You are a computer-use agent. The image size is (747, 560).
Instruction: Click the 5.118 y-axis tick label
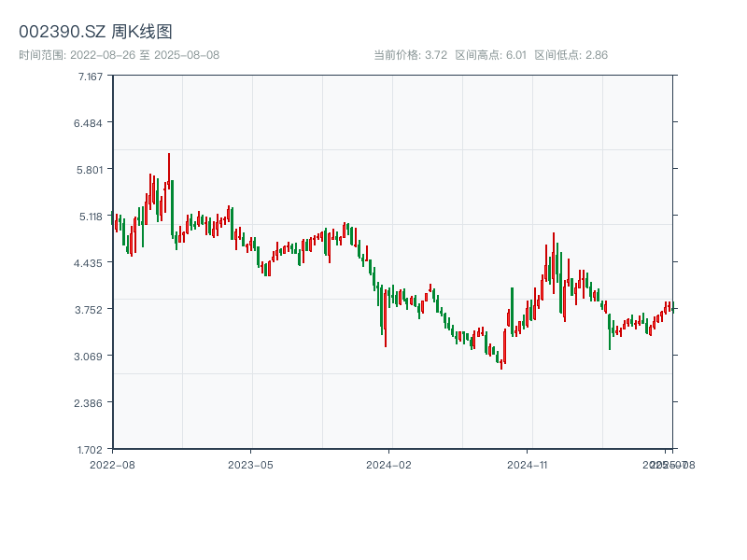pos(91,216)
